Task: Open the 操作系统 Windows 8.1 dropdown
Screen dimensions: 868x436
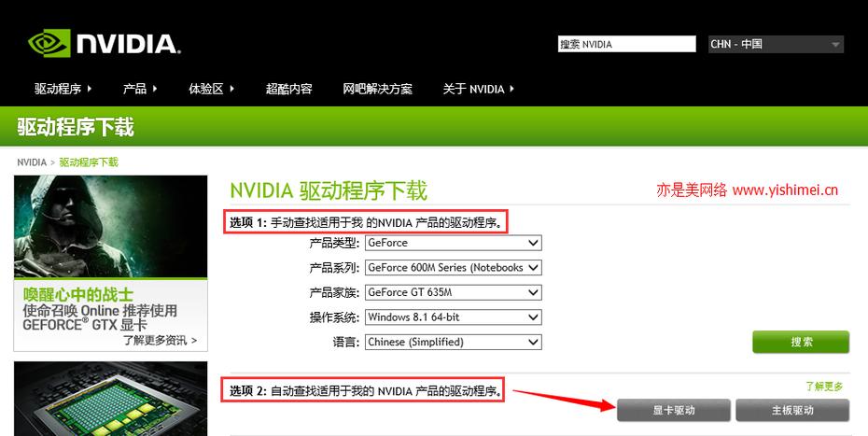Action: coord(453,317)
